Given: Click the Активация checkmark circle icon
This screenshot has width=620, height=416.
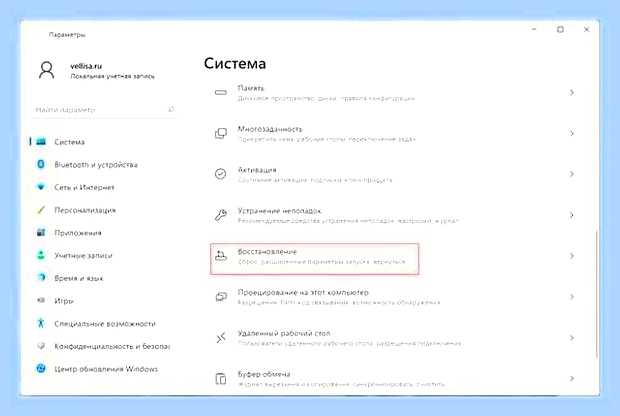Looking at the screenshot, I should click(x=221, y=174).
